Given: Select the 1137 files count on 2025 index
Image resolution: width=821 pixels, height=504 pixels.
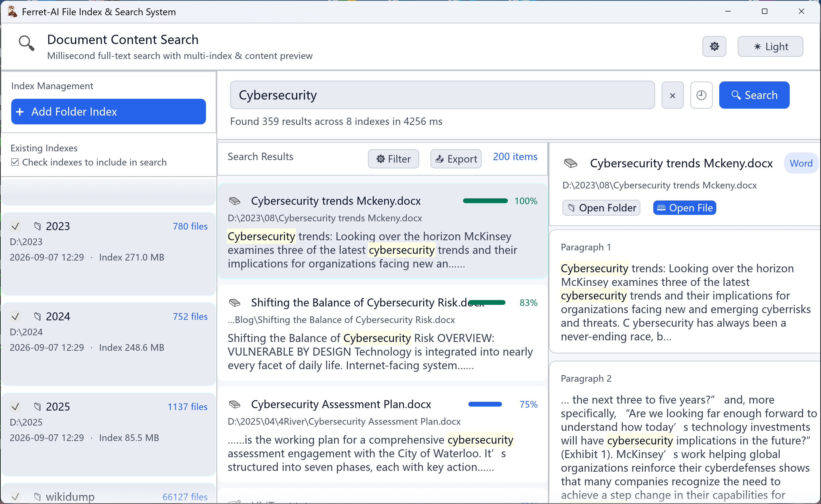Looking at the screenshot, I should pos(188,407).
